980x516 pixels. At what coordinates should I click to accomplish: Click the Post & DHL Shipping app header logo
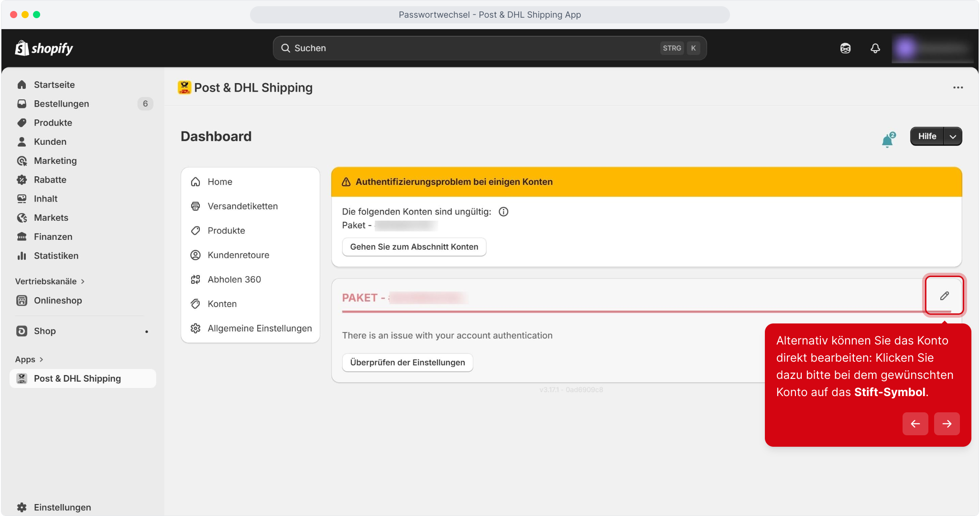coord(185,87)
